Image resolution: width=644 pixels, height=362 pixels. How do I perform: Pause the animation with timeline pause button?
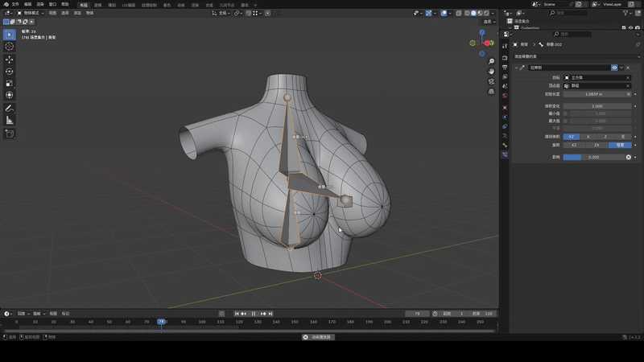pos(254,313)
